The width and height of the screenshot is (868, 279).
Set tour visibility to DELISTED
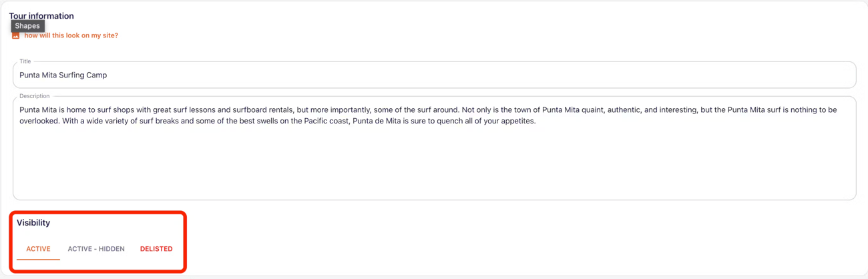(x=156, y=249)
